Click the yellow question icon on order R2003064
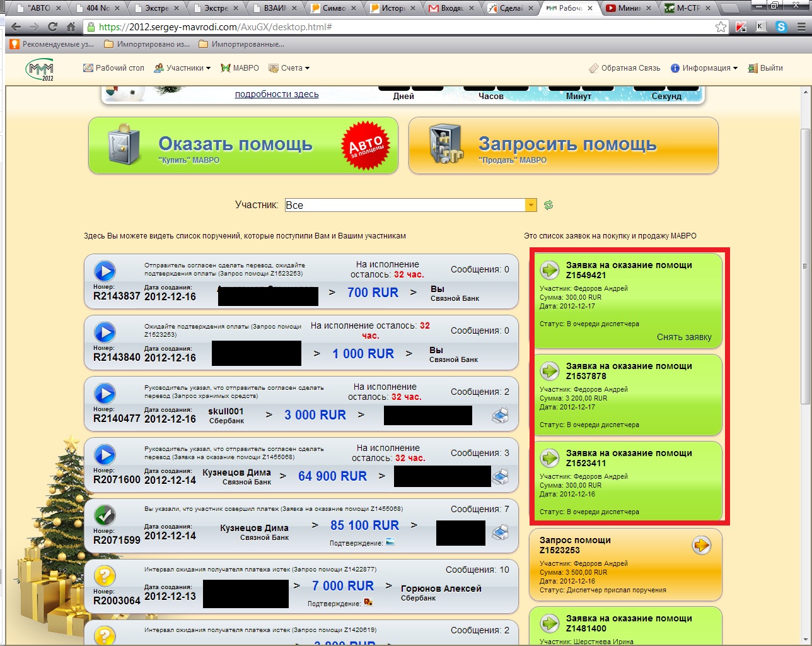Screen dimensions: 812x646 tap(105, 576)
